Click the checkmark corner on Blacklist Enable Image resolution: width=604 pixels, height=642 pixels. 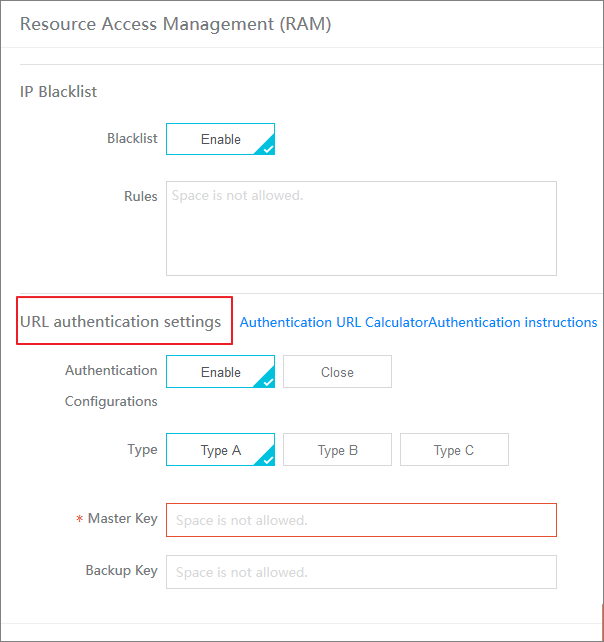(x=267, y=147)
